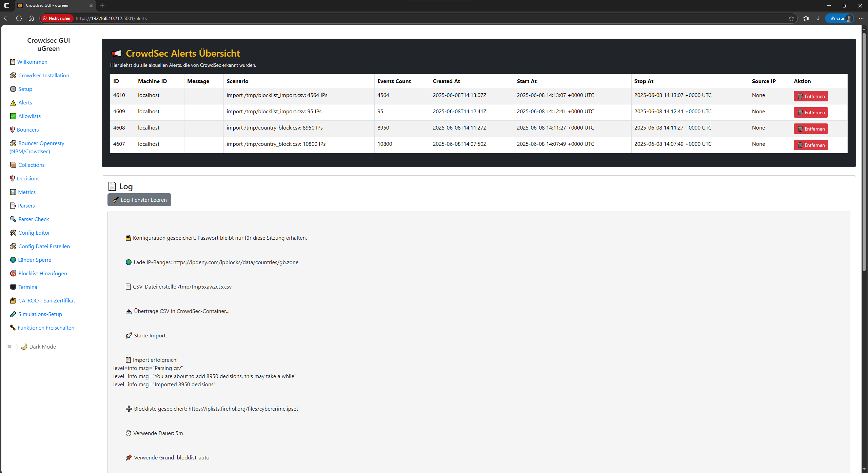Click the Bouncers shield icon
Image resolution: width=868 pixels, height=473 pixels.
[x=13, y=130]
